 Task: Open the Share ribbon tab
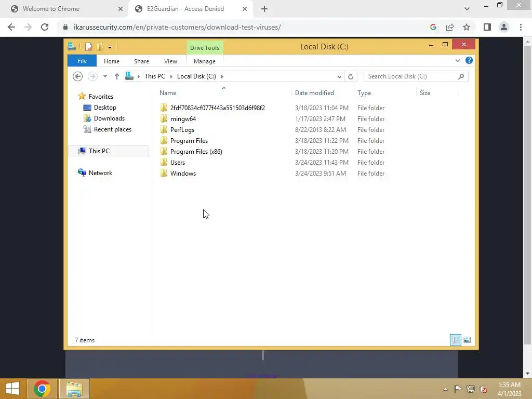tap(141, 61)
